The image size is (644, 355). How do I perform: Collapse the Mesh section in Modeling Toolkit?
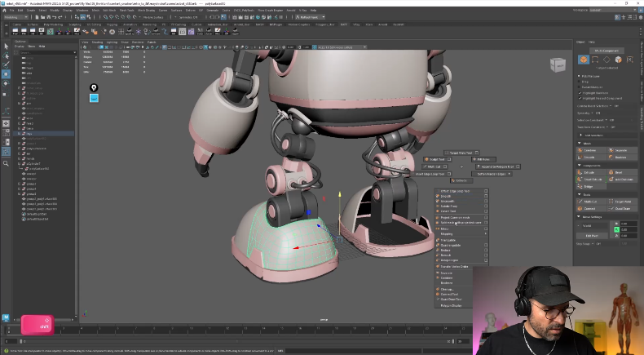(580, 143)
